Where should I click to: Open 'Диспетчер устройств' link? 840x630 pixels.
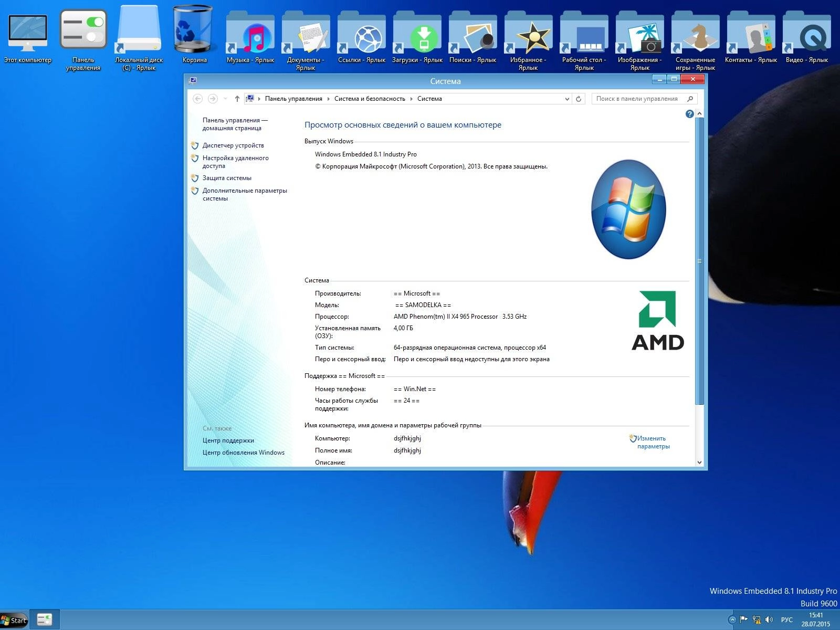click(233, 145)
